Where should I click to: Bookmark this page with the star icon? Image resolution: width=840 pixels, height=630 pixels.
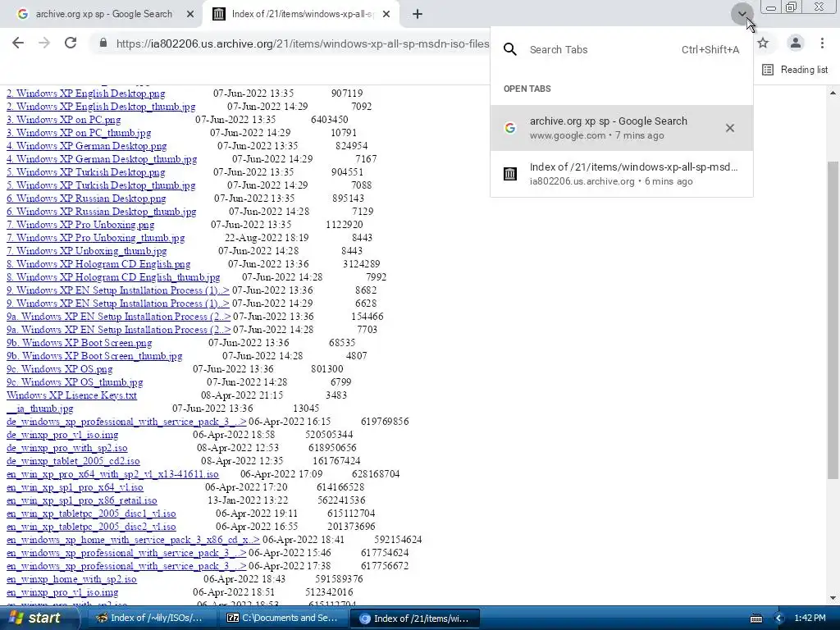pos(763,43)
